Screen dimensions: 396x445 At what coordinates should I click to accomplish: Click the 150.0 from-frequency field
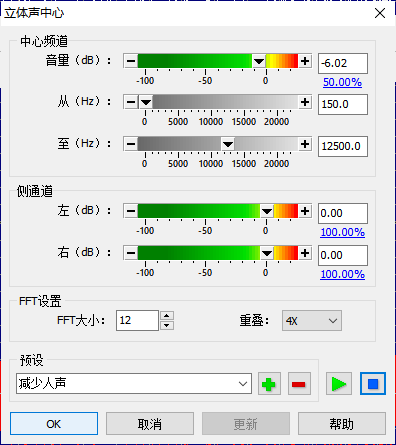pos(343,104)
